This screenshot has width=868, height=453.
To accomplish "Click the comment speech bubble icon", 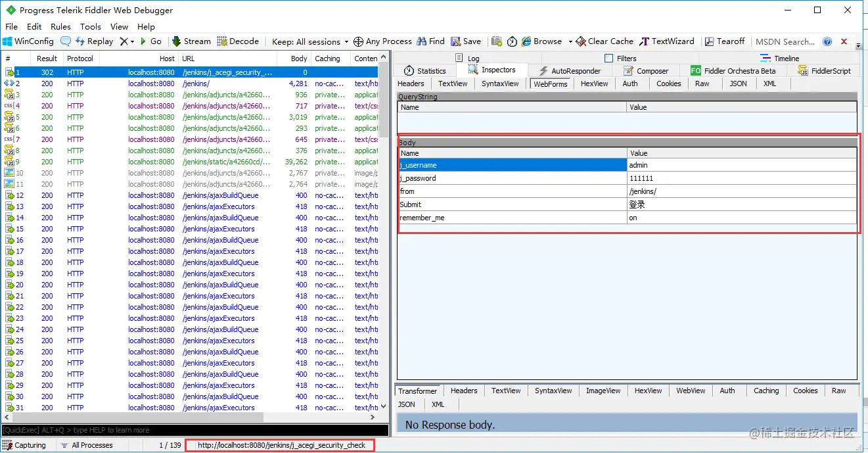I will (x=66, y=41).
